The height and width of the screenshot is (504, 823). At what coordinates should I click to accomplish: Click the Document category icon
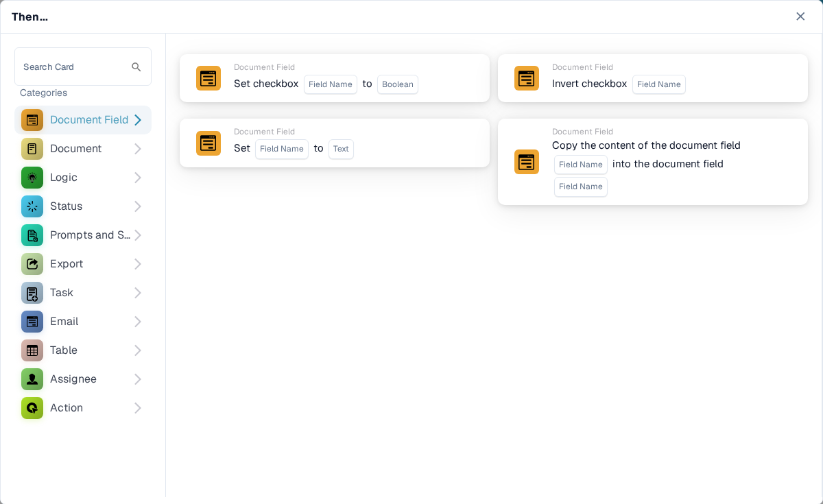(32, 149)
